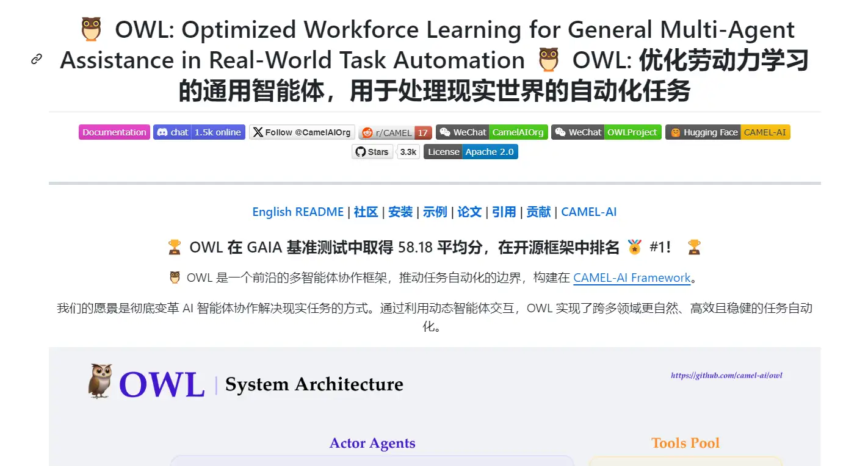Screen dimensions: 868x466
Task: Open the Documentation badge
Action: pyautogui.click(x=114, y=132)
